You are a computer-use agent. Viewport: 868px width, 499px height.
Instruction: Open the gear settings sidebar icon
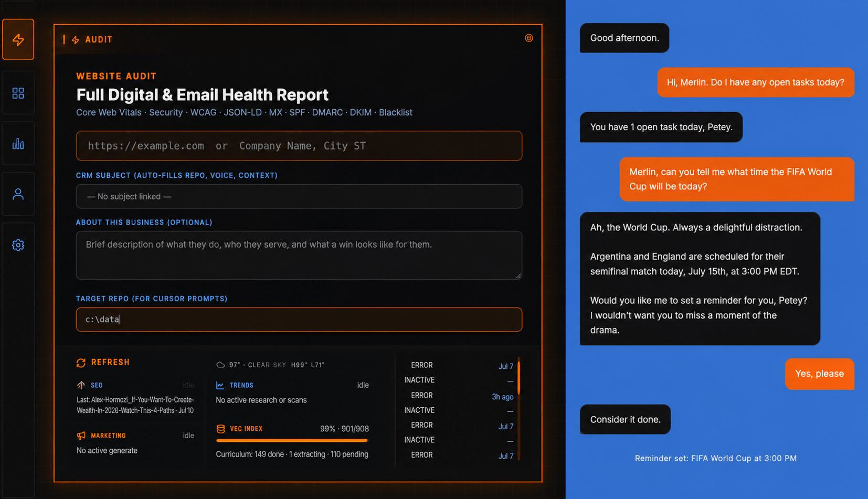[x=18, y=245]
